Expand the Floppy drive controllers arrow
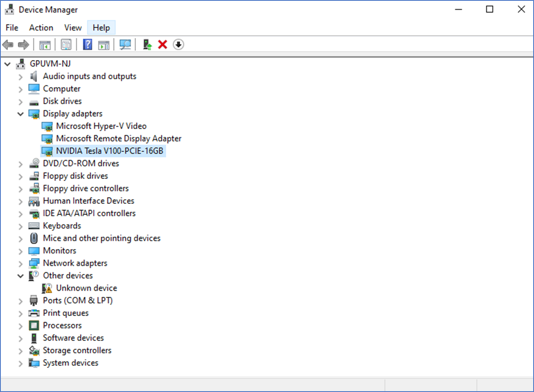534x392 pixels. (21, 189)
